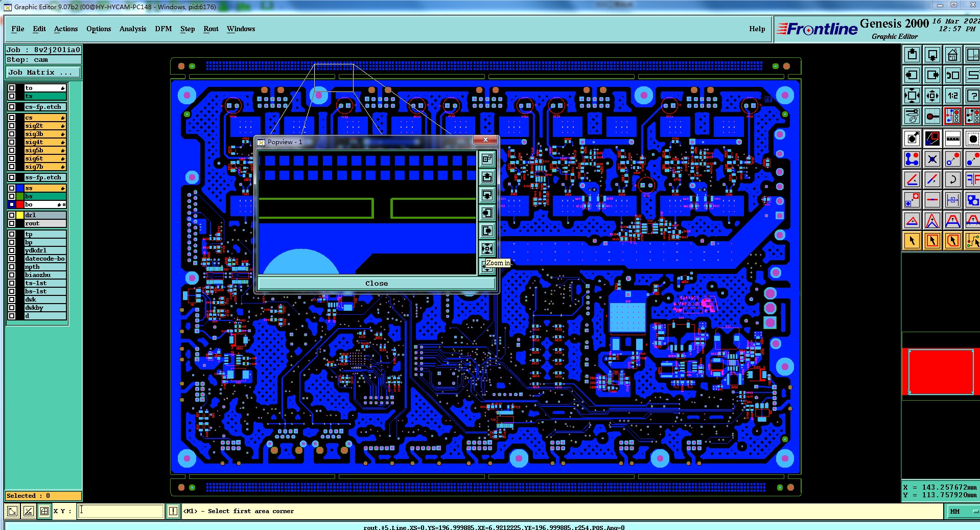Open the tools and palette settings icon
This screenshot has width=980, height=530.
912,116
